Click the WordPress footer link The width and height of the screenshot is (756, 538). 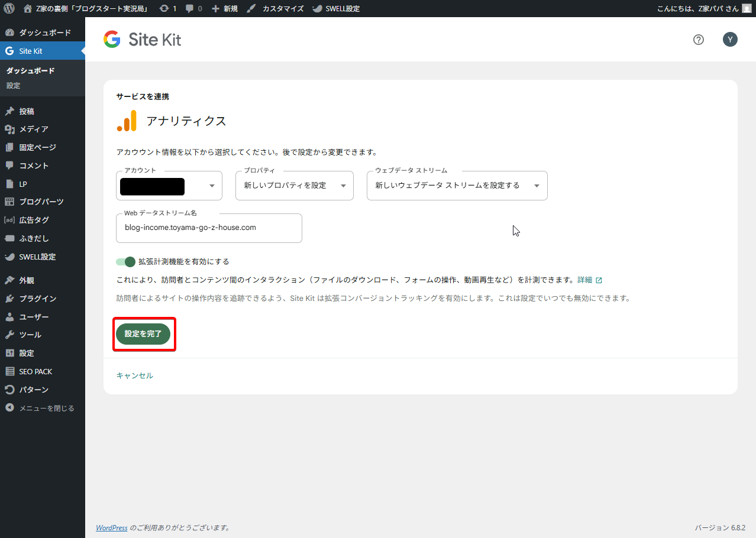coord(112,527)
